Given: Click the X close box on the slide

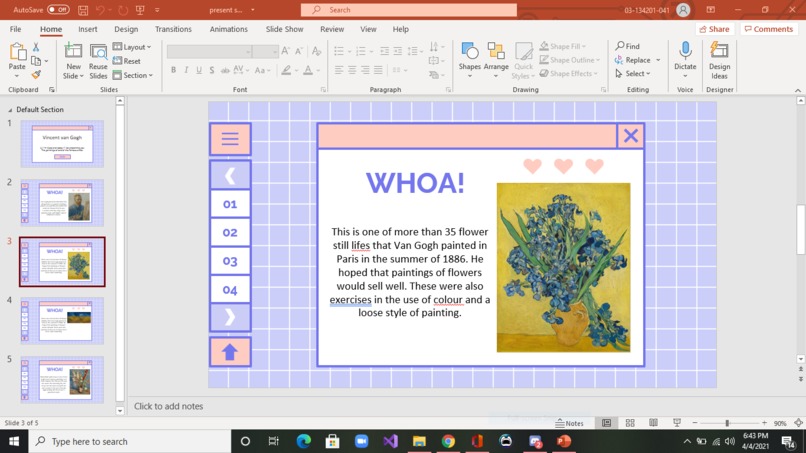Looking at the screenshot, I should click(x=631, y=136).
